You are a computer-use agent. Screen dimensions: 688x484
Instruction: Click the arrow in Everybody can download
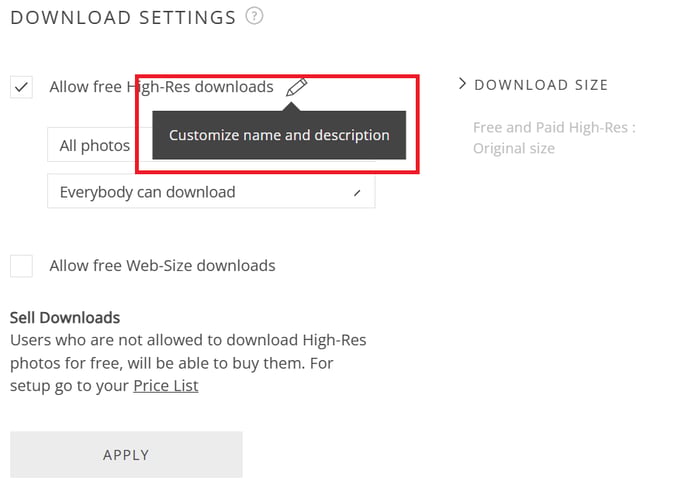357,193
